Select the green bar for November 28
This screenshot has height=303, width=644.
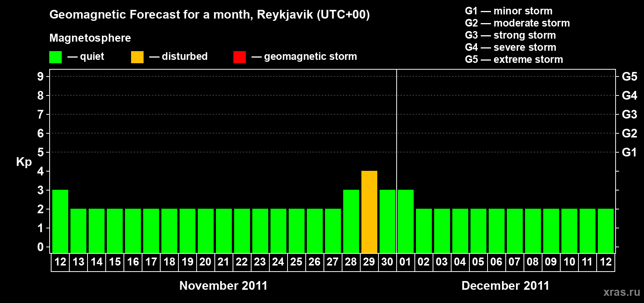[x=351, y=221]
